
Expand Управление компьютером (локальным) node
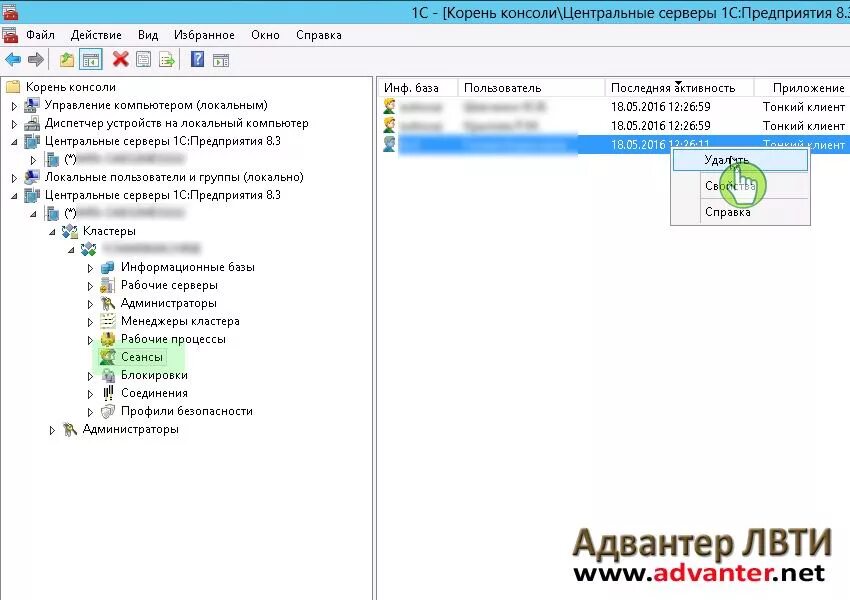click(x=14, y=106)
